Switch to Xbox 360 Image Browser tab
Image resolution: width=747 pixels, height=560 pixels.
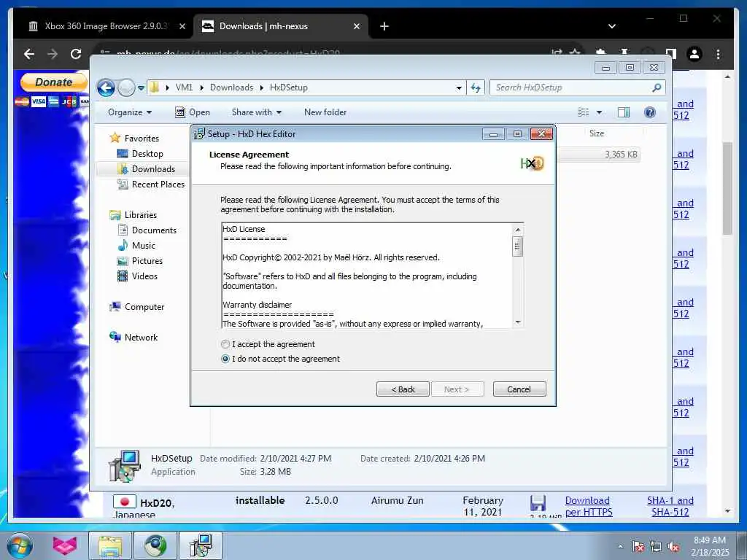coord(105,26)
